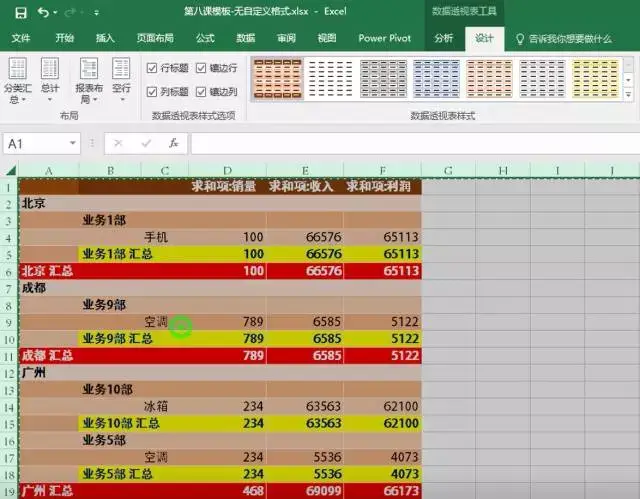Open the quick access toolbar customize arrow
Screen dimensions: 640x499
(x=96, y=13)
